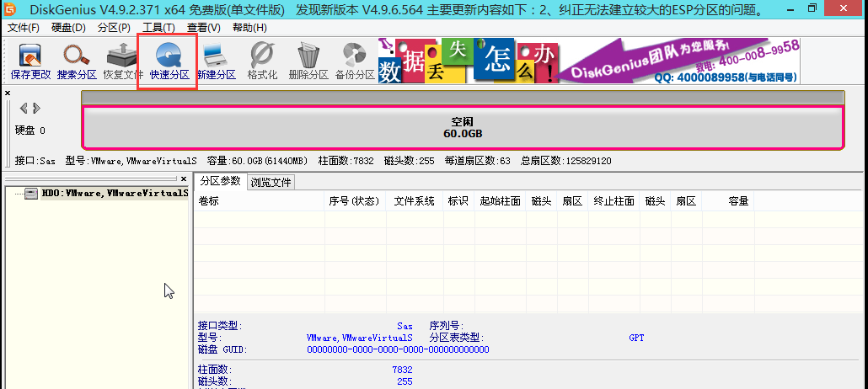Viewport: 868px width, 389px height.
Task: Click the Serial/Status (序号(状态)) column header
Action: tap(355, 201)
